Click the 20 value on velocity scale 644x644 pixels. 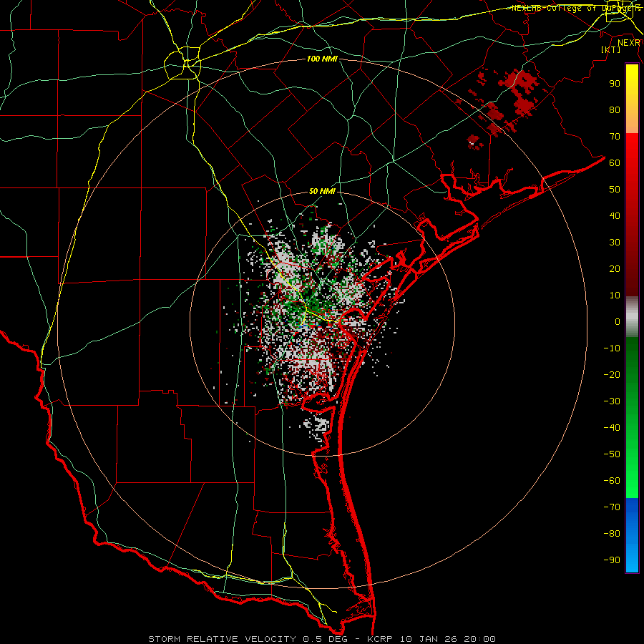(x=615, y=269)
